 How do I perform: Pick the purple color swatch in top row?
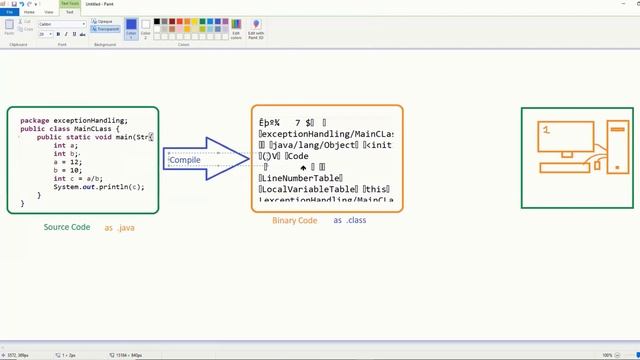click(225, 21)
